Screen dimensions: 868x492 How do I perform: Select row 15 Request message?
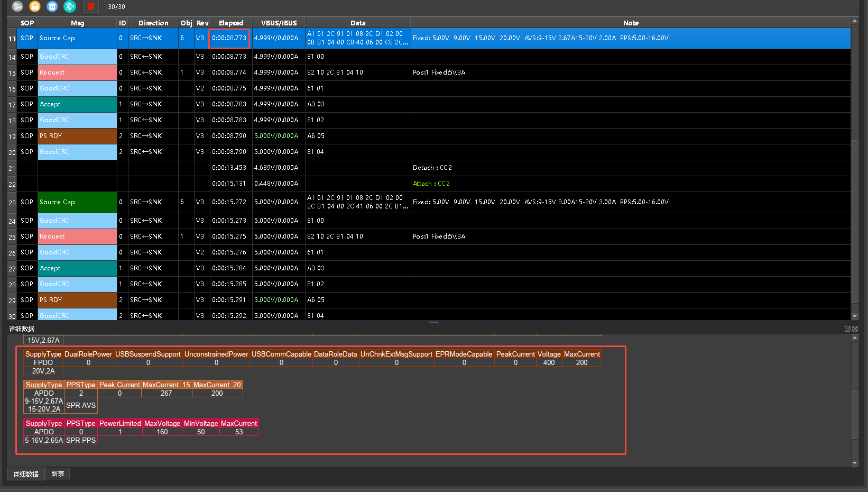[x=77, y=72]
